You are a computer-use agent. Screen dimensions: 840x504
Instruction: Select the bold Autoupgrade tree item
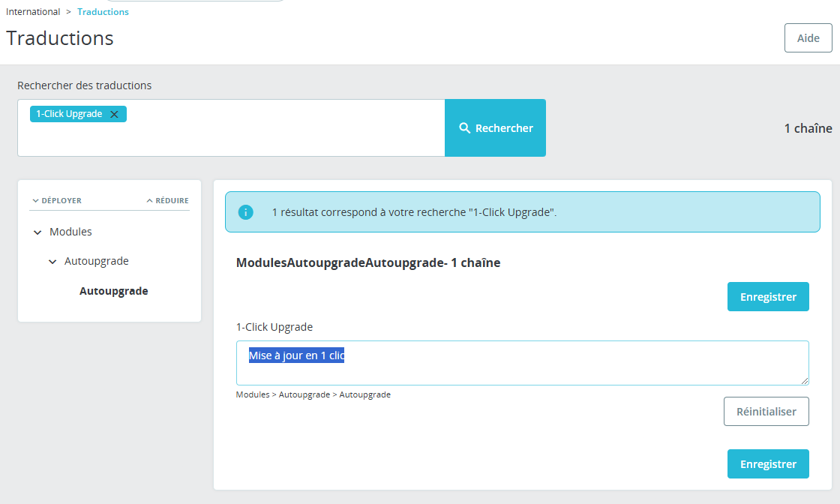(x=113, y=291)
